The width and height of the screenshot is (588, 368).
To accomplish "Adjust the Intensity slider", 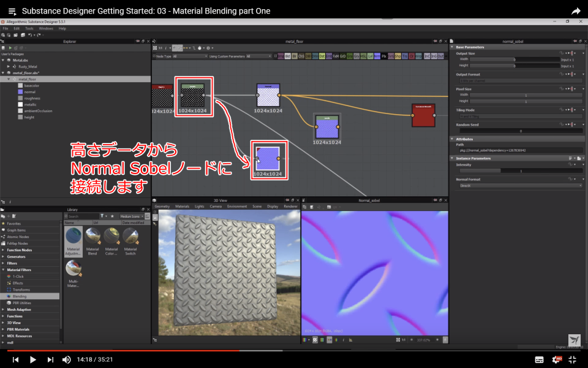I will [521, 171].
